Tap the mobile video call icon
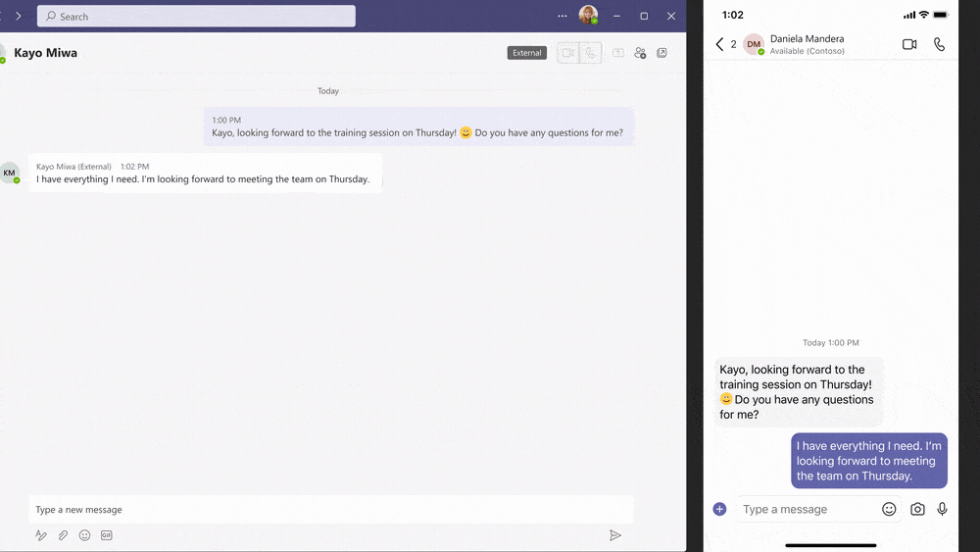 tap(909, 44)
